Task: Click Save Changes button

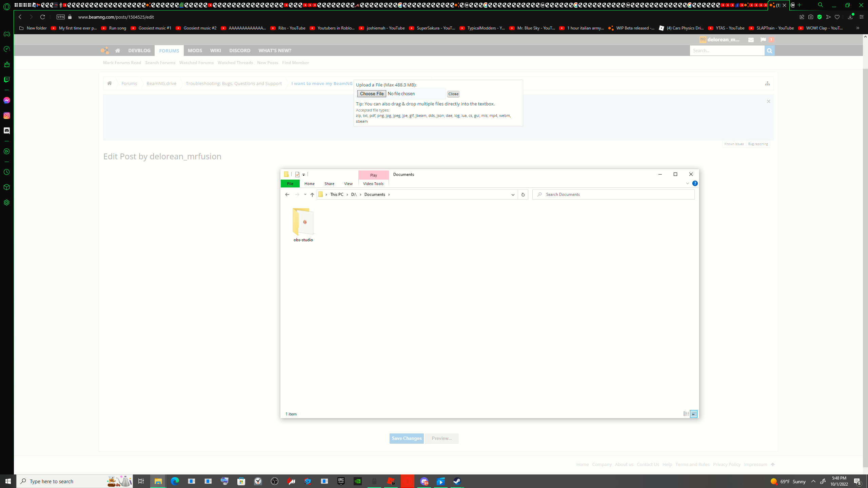Action: [x=407, y=438]
